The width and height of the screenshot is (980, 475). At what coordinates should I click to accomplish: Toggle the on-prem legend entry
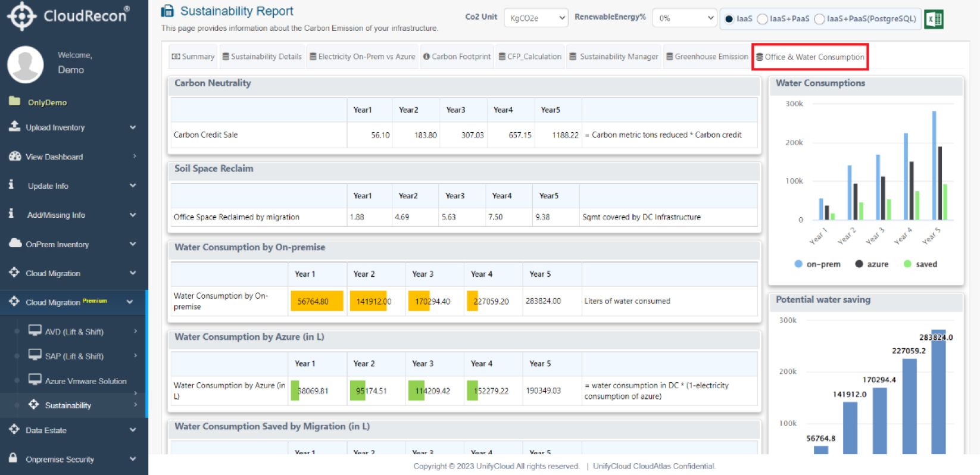tap(817, 264)
